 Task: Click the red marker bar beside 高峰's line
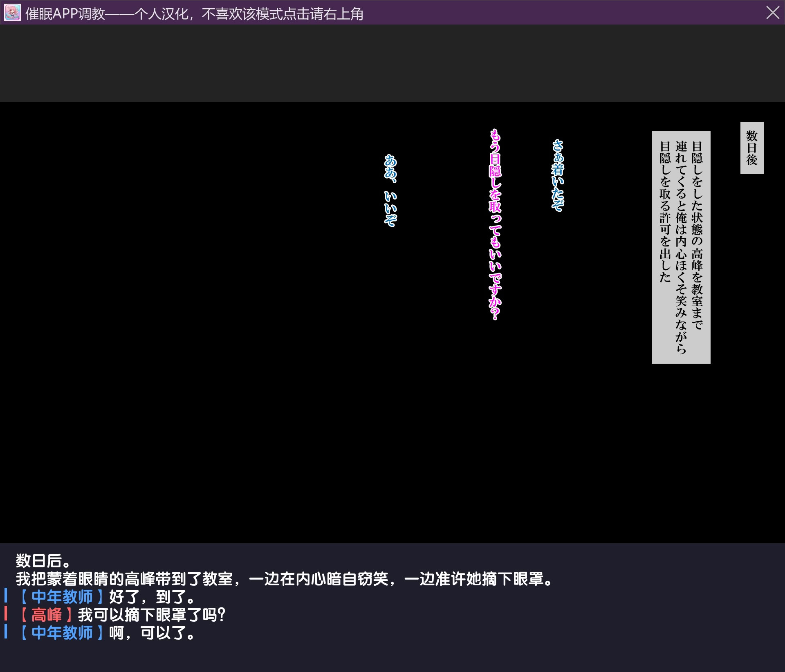pos(6,613)
